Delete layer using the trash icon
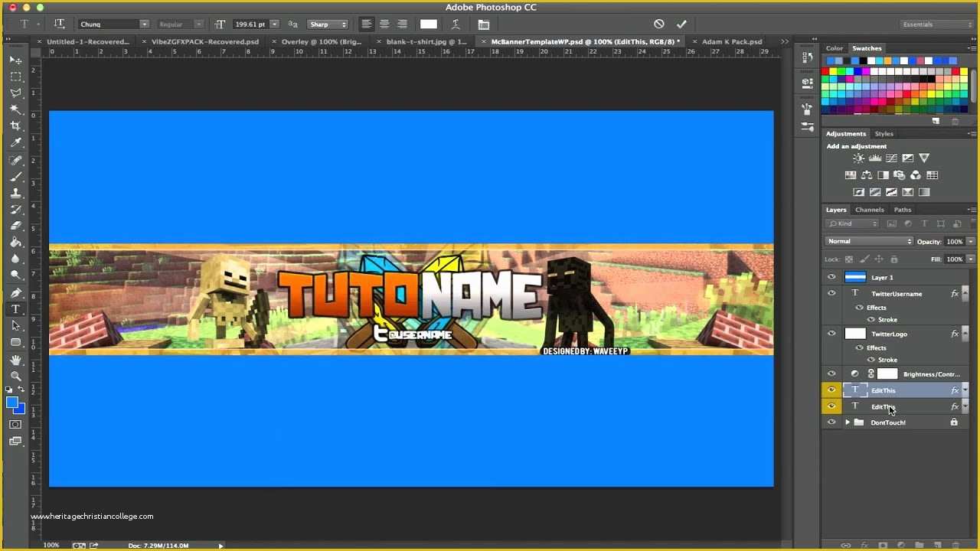The width and height of the screenshot is (980, 551). pyautogui.click(x=955, y=545)
